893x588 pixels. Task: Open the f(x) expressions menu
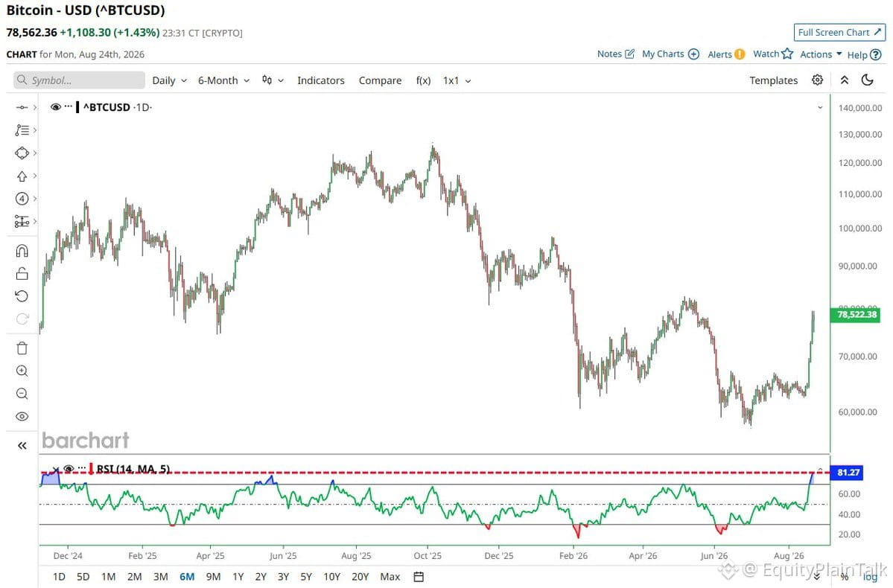click(x=423, y=80)
